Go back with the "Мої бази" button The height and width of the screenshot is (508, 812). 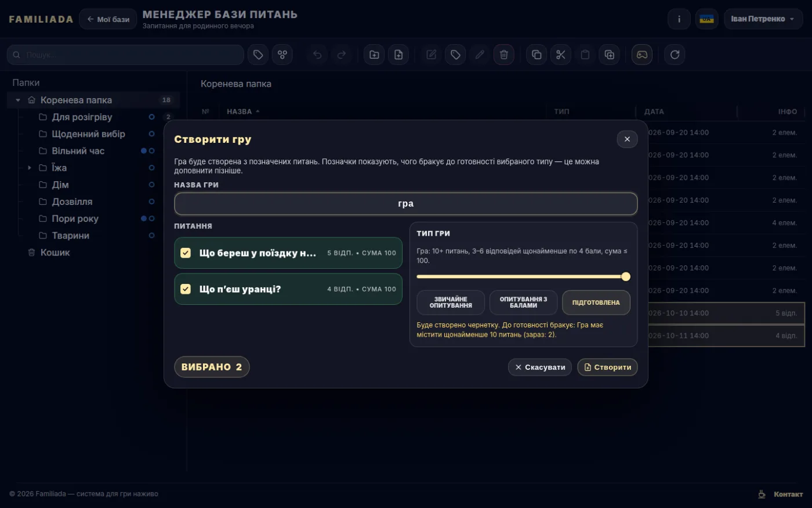point(108,19)
